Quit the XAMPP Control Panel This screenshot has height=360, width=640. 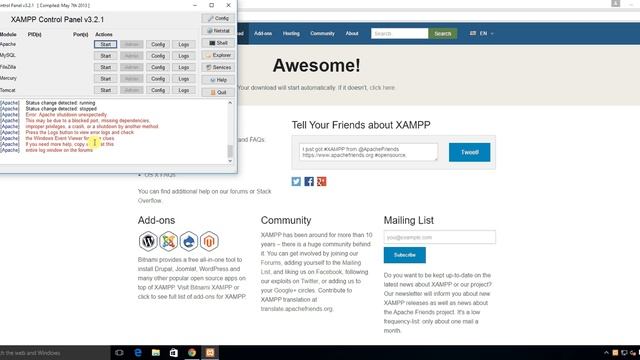pos(218,92)
